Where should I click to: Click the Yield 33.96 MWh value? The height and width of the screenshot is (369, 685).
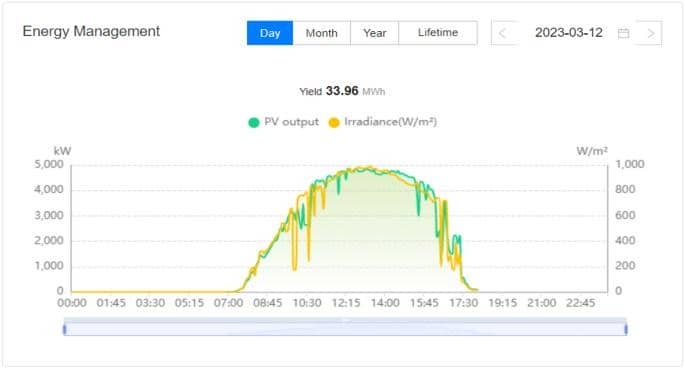coord(342,91)
